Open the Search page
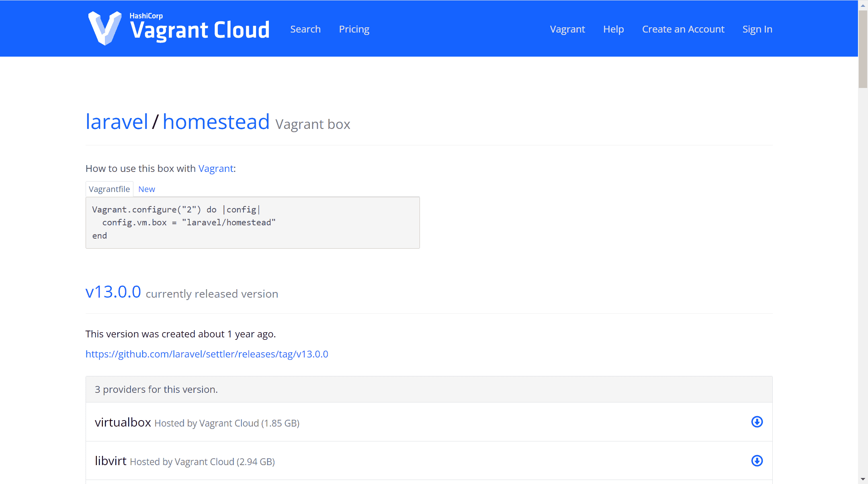 coord(305,29)
